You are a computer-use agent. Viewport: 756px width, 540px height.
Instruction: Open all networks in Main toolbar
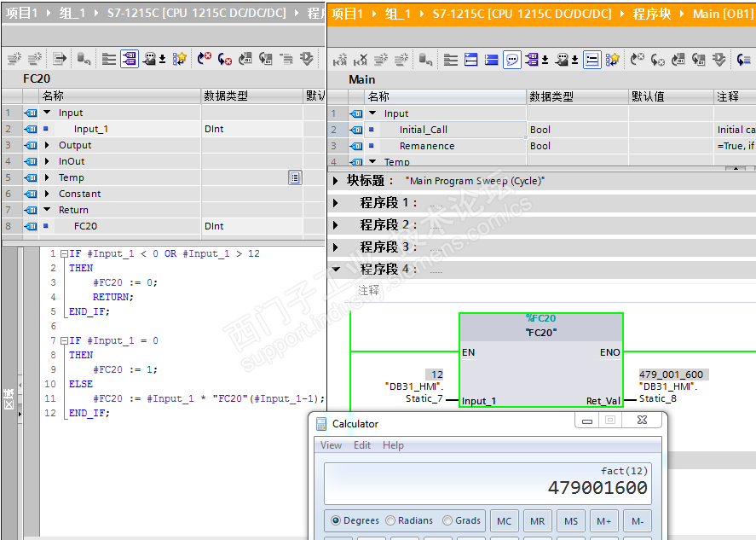pyautogui.click(x=470, y=60)
